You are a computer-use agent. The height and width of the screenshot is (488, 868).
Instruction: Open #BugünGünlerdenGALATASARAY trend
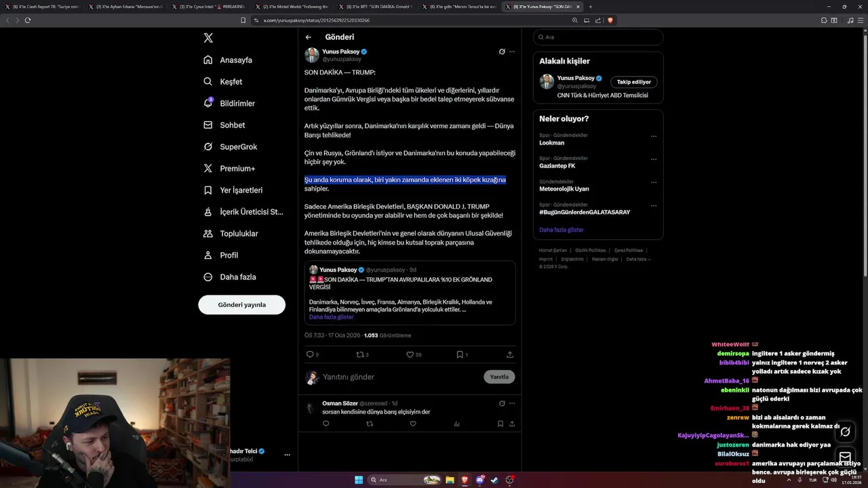(x=585, y=212)
